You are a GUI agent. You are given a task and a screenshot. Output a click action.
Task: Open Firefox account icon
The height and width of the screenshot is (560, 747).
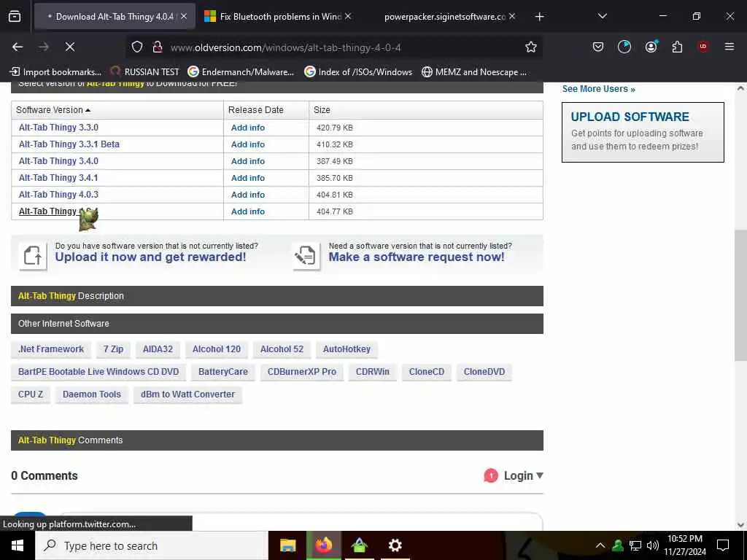coord(651,47)
